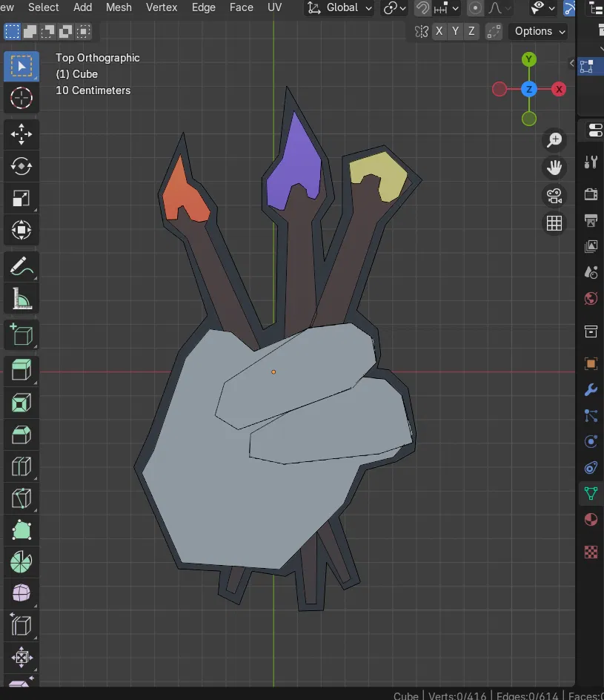
Task: Toggle Z axis mirror button
Action: point(471,31)
